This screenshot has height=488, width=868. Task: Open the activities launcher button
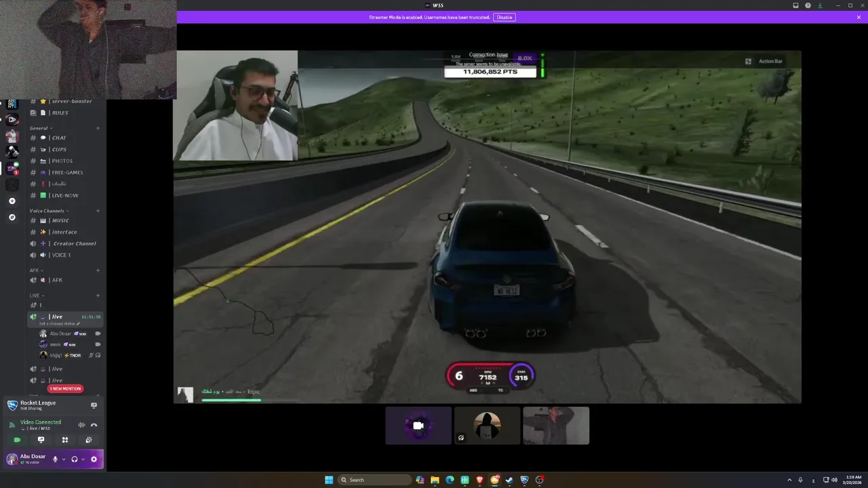tap(65, 440)
